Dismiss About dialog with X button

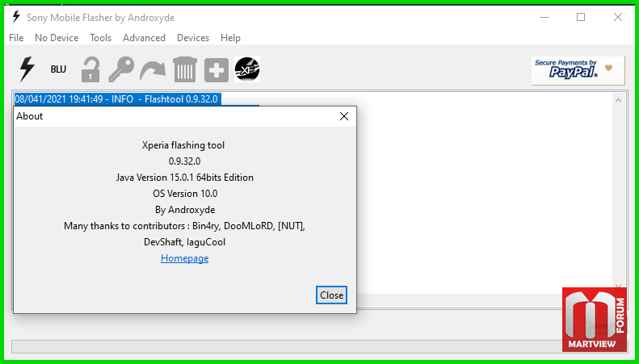344,116
